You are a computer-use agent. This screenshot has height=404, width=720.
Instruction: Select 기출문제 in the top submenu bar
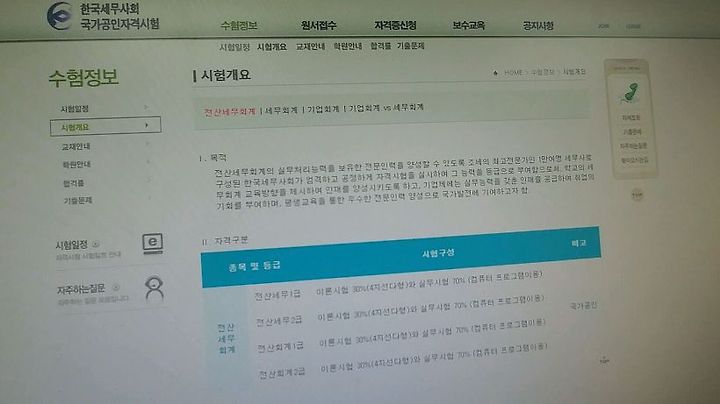pyautogui.click(x=411, y=46)
